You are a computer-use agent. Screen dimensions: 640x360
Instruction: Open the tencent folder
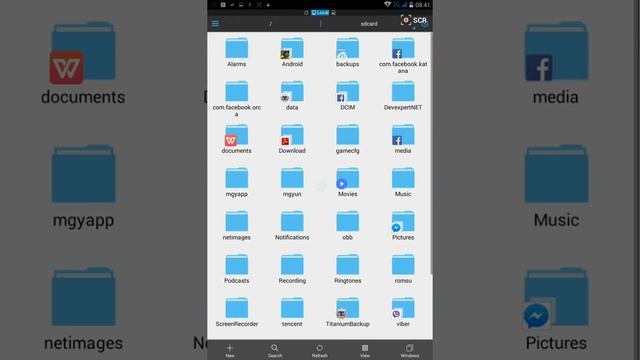pos(292,311)
